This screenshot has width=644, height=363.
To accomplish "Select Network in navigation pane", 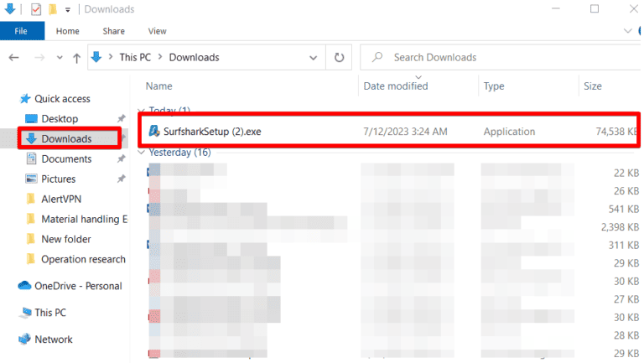I will 54,340.
